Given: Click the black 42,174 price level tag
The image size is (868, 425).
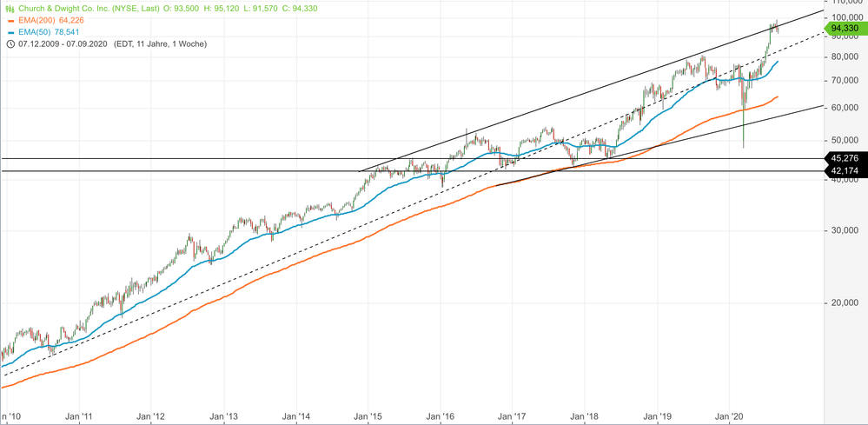Looking at the screenshot, I should tap(845, 171).
